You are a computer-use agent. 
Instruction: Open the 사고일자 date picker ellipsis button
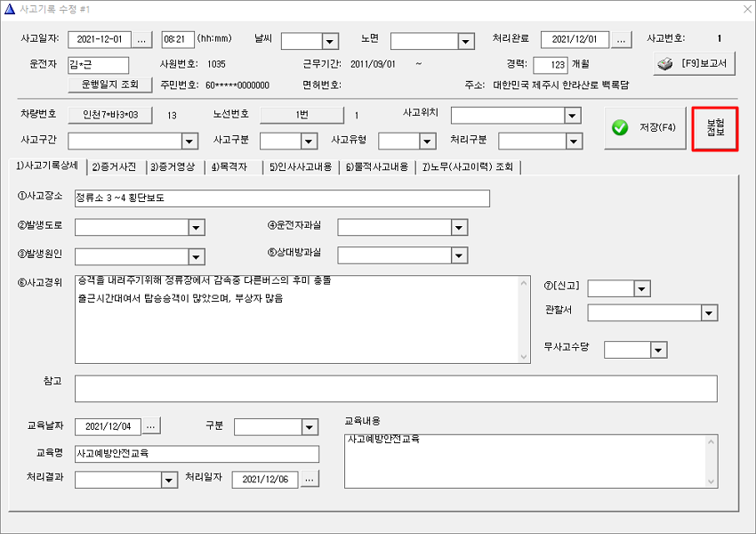[x=141, y=39]
